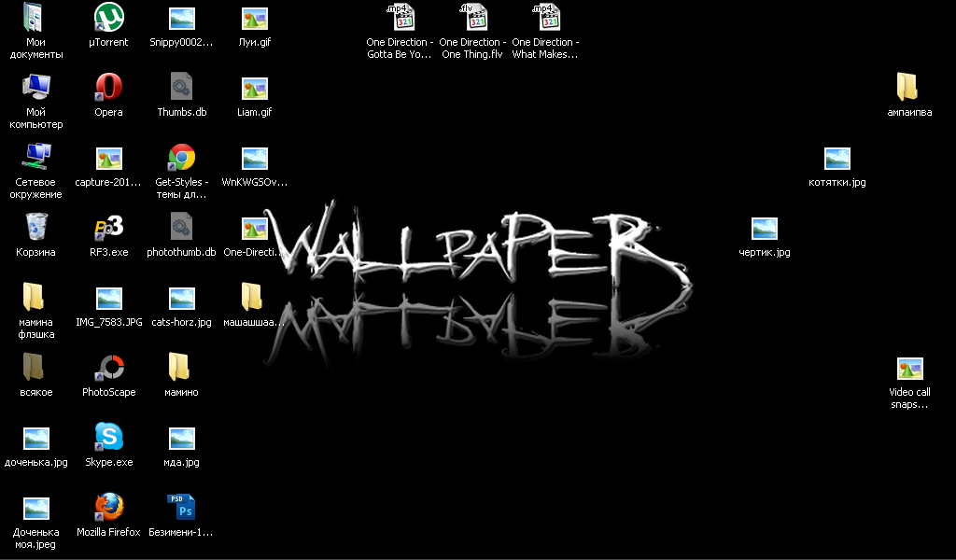The height and width of the screenshot is (560, 956).
Task: Select the Liam.gif image file
Action: [x=254, y=89]
